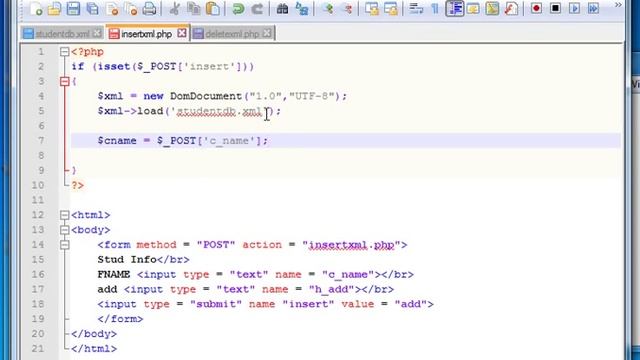Viewport: 640px width, 360px height.
Task: Enable synchronized horizontal scrolling
Action: (391, 9)
